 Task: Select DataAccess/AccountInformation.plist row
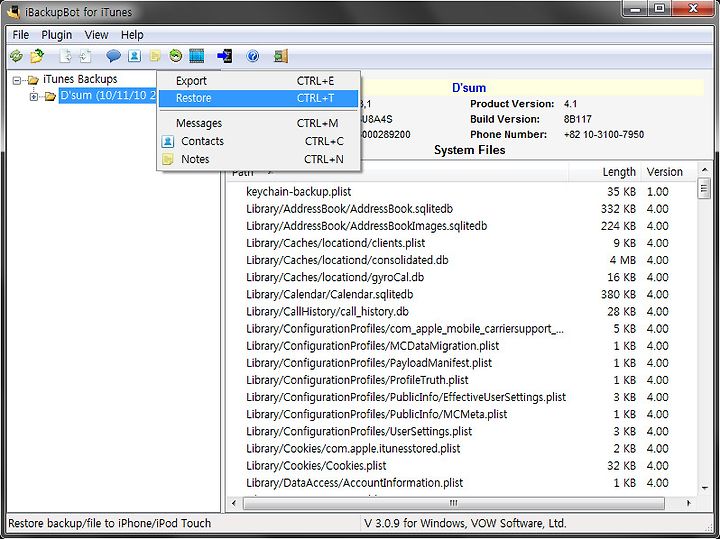(x=462, y=483)
